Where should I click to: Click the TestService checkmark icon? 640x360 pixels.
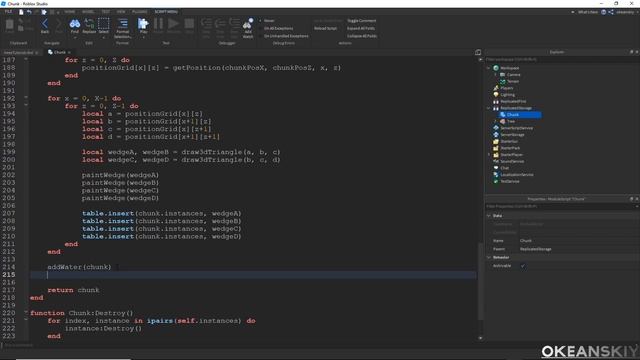pos(496,181)
